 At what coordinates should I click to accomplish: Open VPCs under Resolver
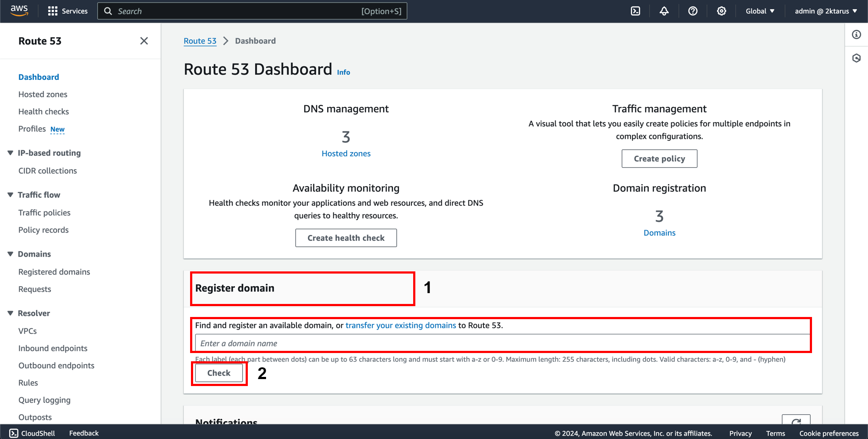pos(27,331)
